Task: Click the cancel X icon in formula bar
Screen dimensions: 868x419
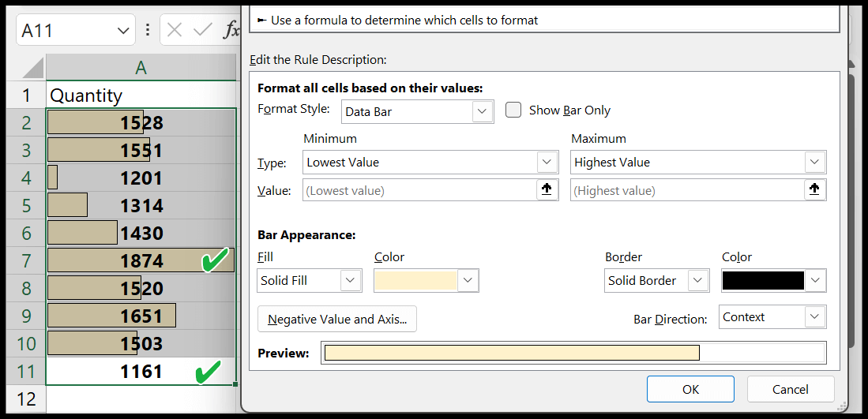Action: click(175, 30)
